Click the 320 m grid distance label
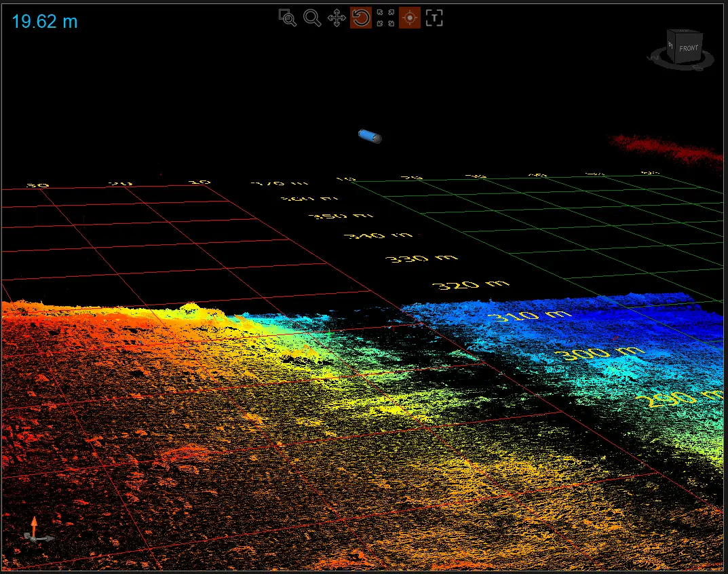Screen dimensions: 728x574 pyautogui.click(x=471, y=285)
